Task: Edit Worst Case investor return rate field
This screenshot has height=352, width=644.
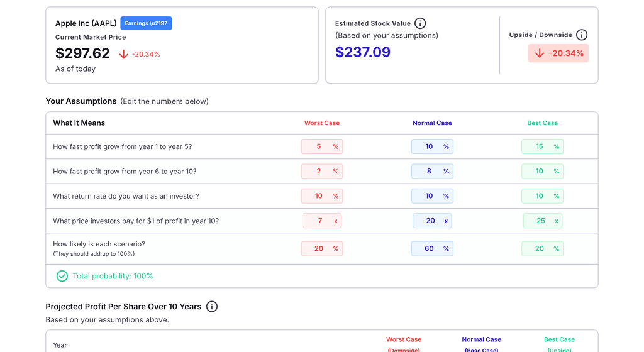Action: coord(321,196)
